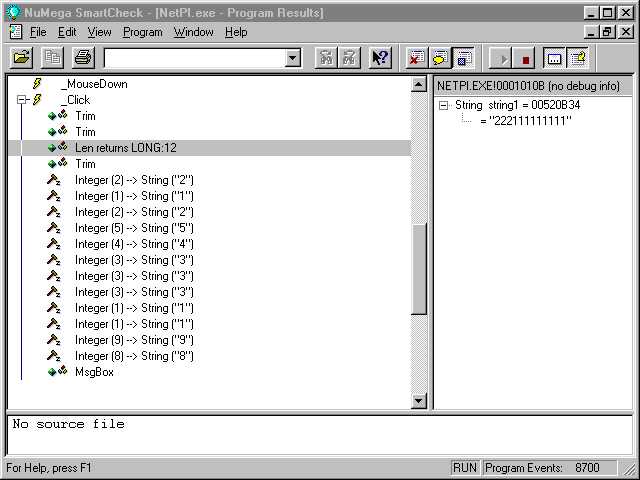Select the _MouseDown event row
The width and height of the screenshot is (640, 480).
95,84
